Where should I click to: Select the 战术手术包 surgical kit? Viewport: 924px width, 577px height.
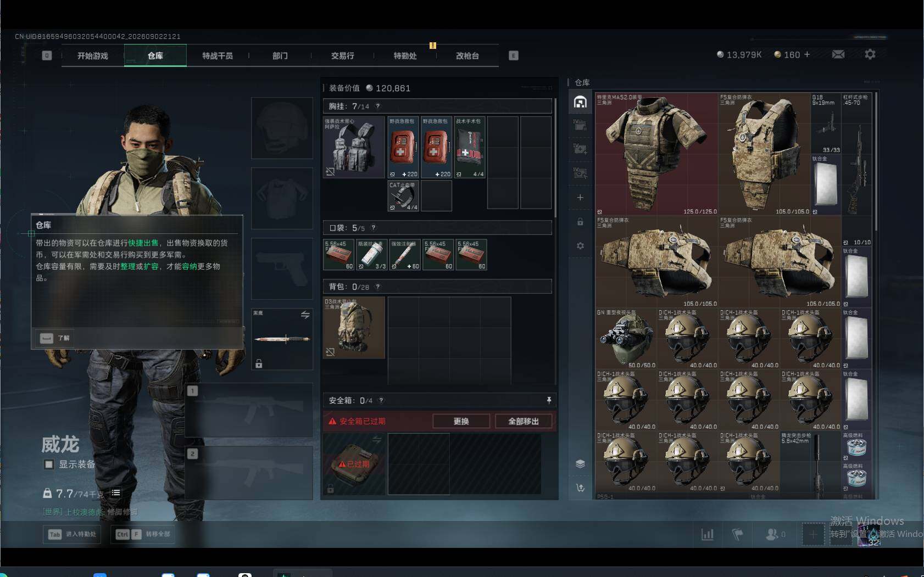point(470,147)
